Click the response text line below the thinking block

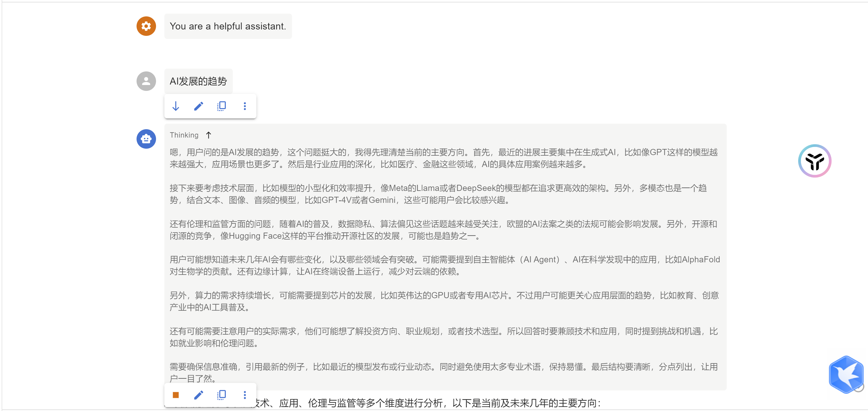point(428,403)
